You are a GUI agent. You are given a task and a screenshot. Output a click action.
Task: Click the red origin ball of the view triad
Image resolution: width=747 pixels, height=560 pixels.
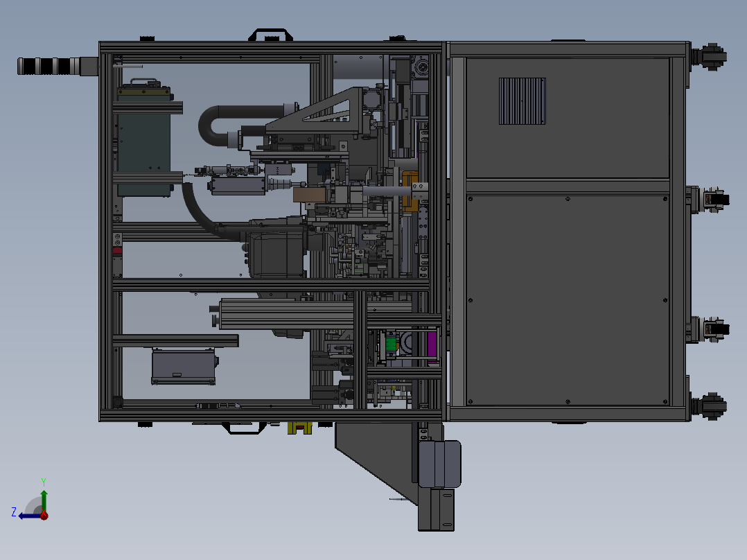coord(44,515)
